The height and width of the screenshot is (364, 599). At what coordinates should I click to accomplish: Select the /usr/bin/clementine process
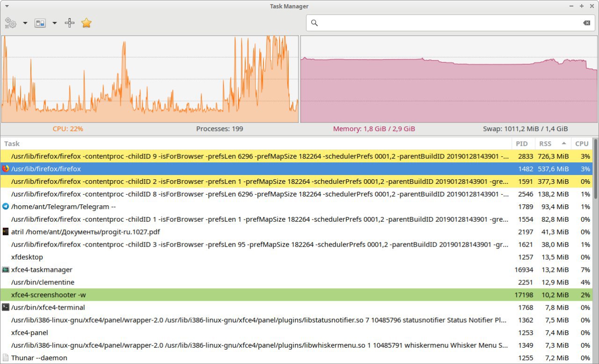coord(297,283)
